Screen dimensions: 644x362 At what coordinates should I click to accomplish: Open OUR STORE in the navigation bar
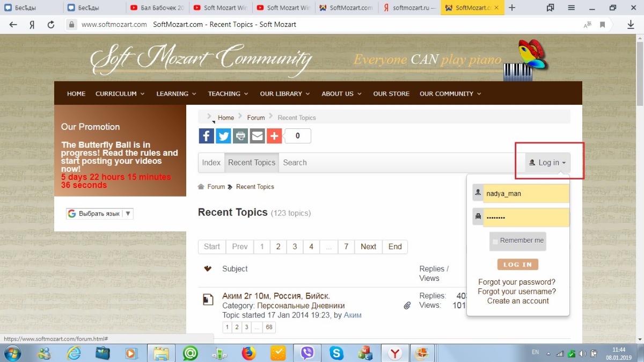[x=391, y=93]
